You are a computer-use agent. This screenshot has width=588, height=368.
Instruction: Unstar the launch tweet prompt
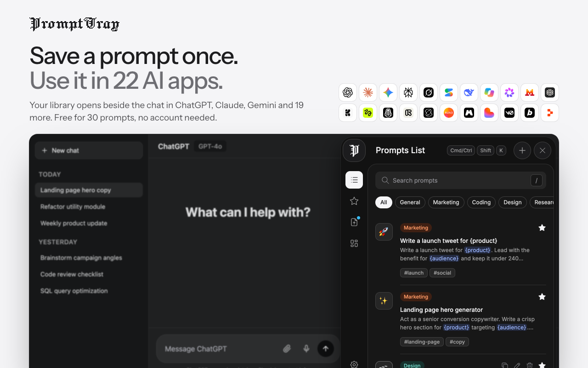(542, 228)
